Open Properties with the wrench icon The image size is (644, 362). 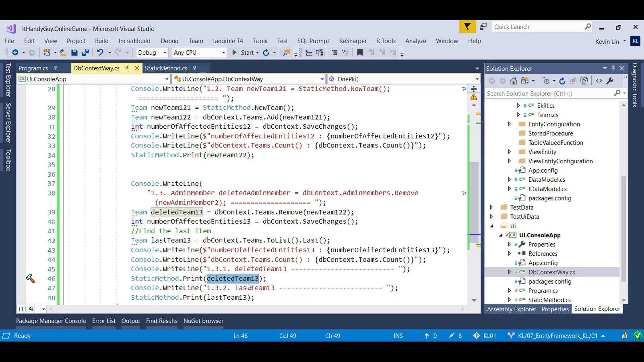click(610, 81)
